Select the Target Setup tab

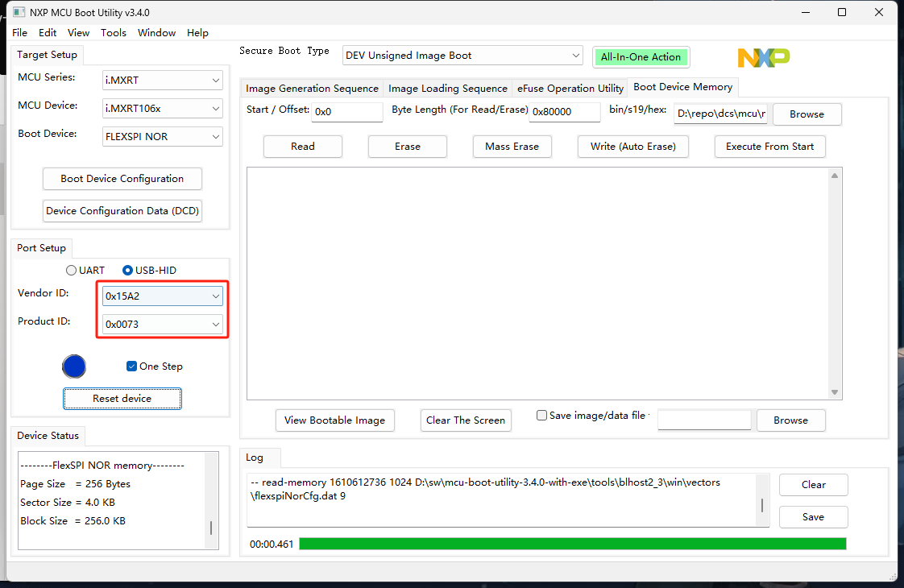(47, 55)
